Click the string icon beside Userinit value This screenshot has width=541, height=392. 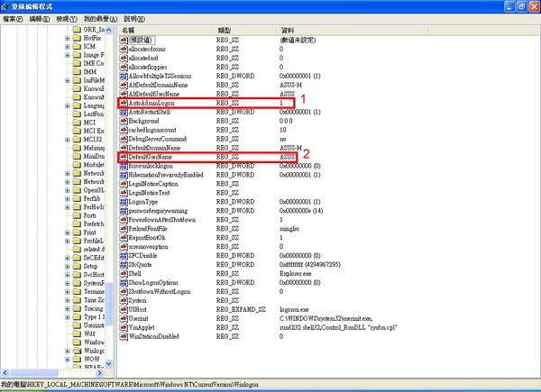[124, 318]
